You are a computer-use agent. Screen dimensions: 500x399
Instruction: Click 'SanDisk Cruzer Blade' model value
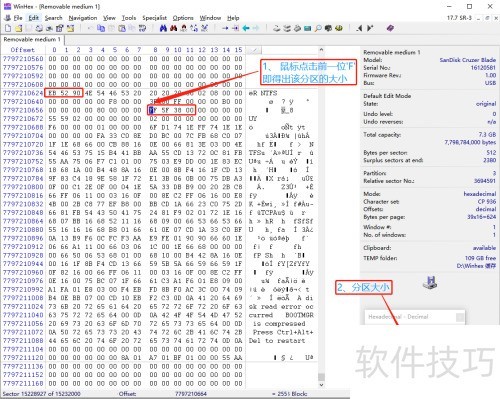[x=467, y=60]
